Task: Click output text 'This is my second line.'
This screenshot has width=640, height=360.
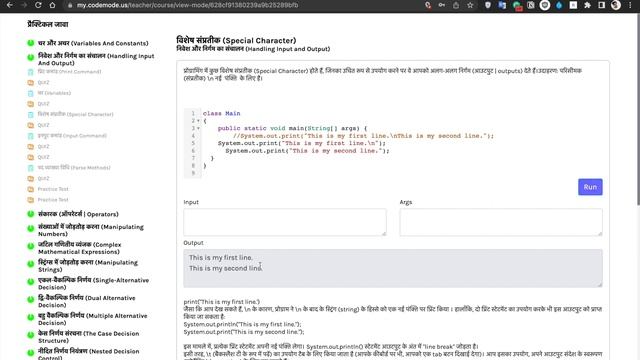Action: pos(226,268)
